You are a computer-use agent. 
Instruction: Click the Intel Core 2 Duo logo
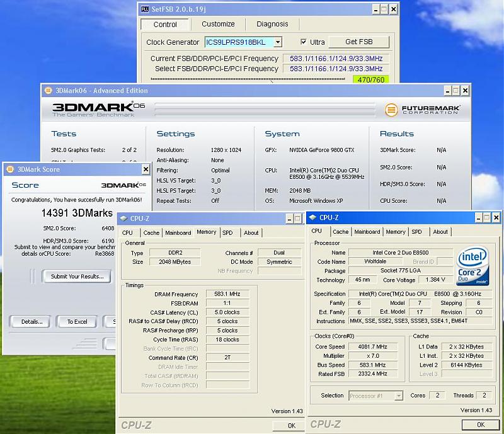[473, 266]
